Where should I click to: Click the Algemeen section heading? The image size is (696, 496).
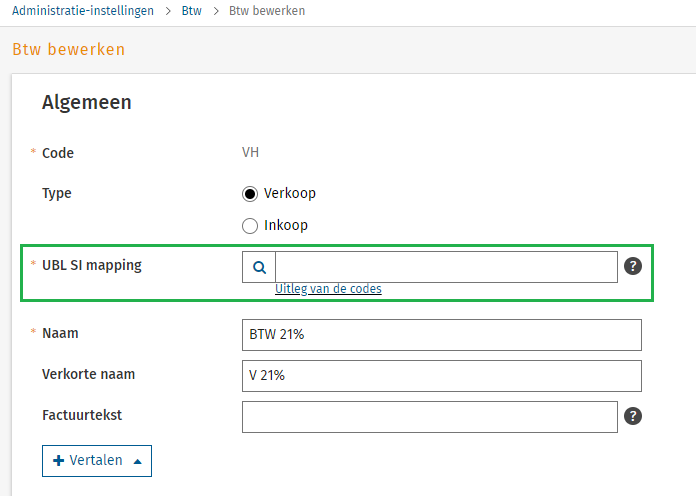point(87,102)
